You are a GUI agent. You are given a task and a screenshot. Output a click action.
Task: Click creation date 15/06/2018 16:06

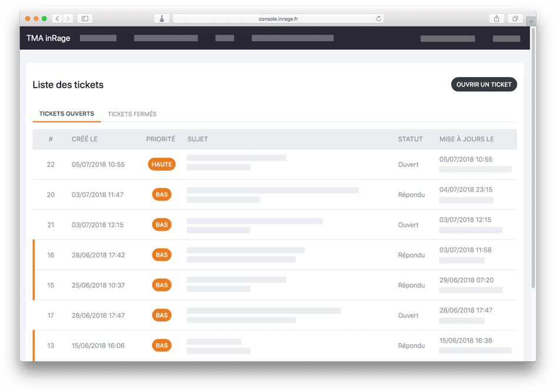(98, 345)
